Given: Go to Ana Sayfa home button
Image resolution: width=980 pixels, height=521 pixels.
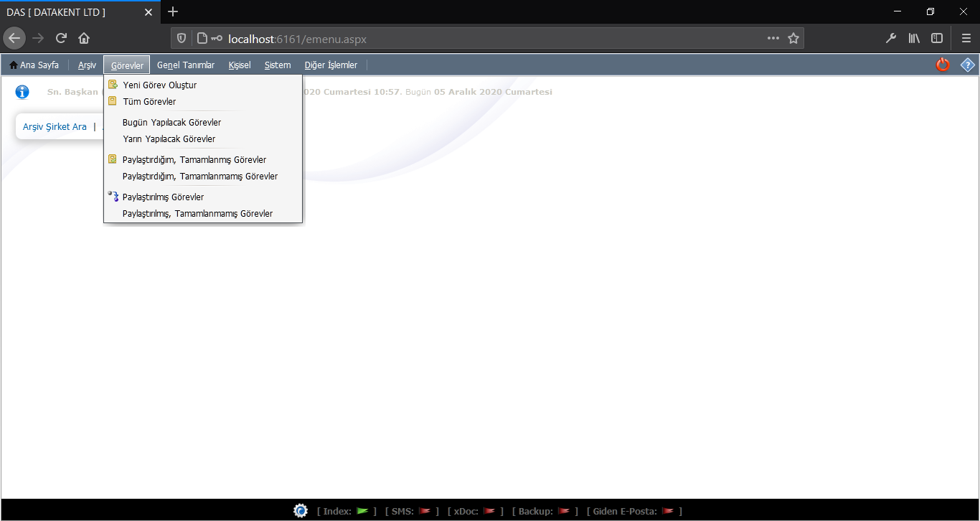Looking at the screenshot, I should pos(34,65).
